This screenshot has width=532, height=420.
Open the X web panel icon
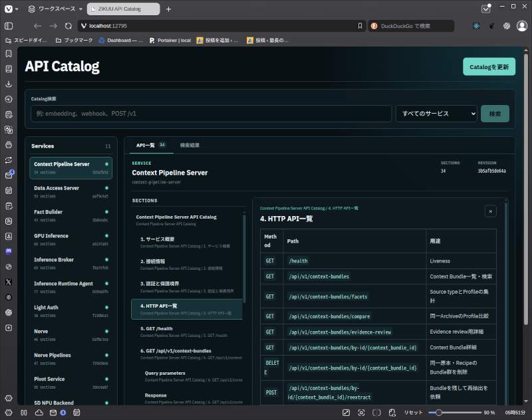9,282
